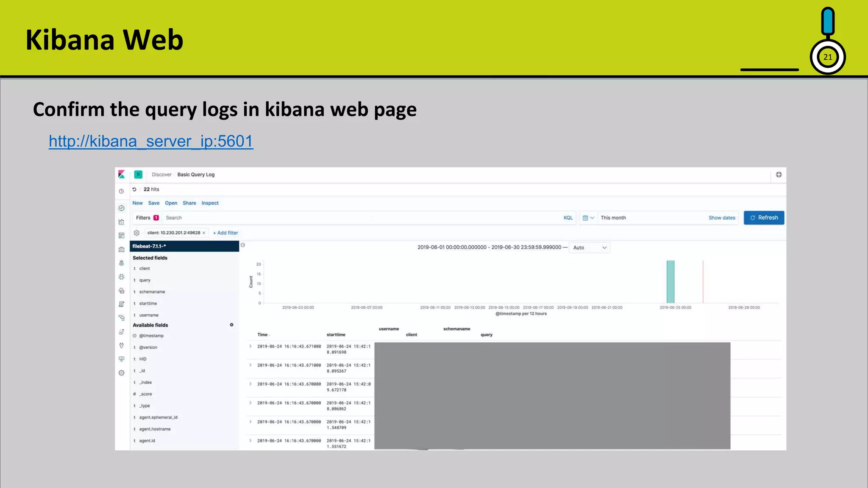Screen dimensions: 868x488
Task: Open the filebeat-7.1.1-* index pattern selector
Action: [x=184, y=246]
